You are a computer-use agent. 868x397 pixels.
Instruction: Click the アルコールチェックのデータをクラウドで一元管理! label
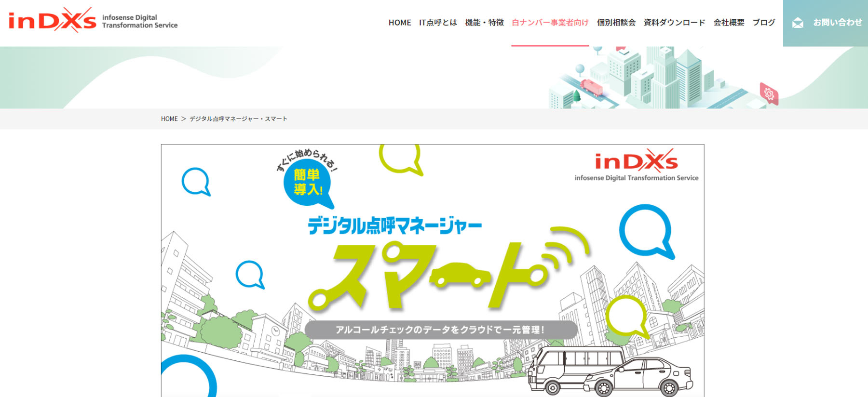point(441,330)
